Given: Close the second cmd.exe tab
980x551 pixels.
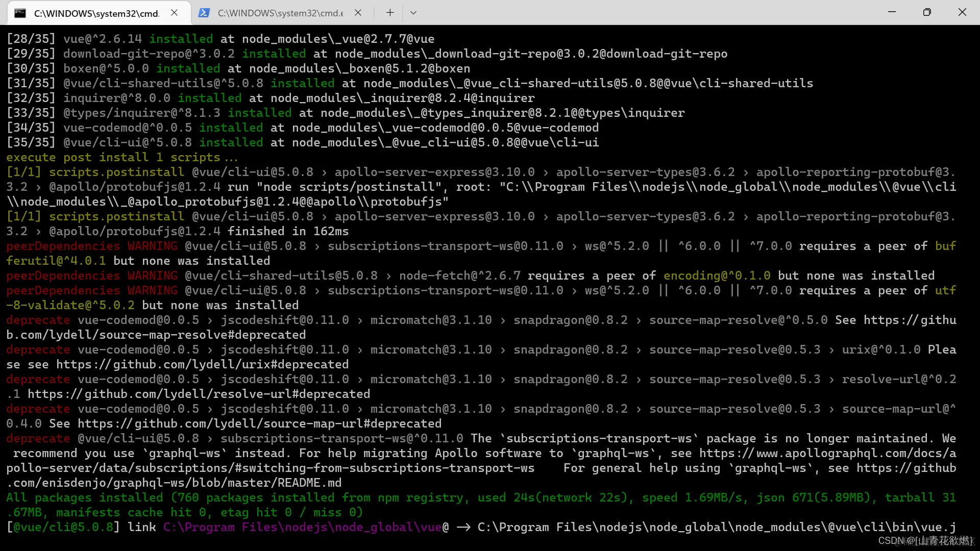Looking at the screenshot, I should pos(358,13).
